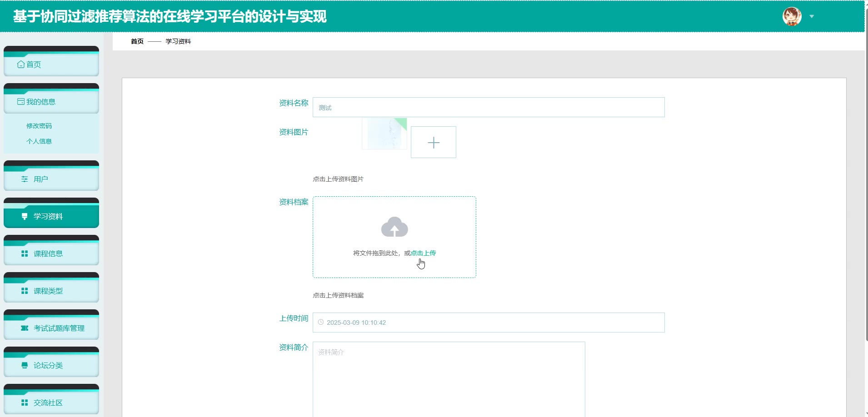Focus the 资料简介 text area
This screenshot has width=868, height=417.
click(449, 379)
